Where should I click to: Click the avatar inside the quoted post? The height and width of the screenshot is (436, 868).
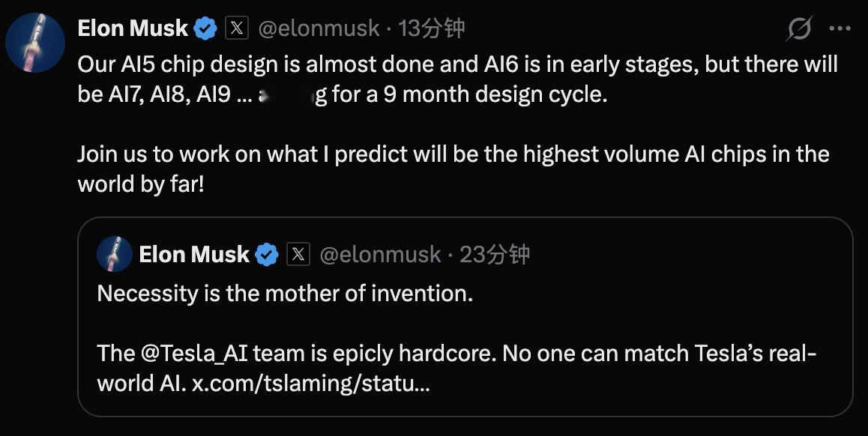click(x=115, y=255)
